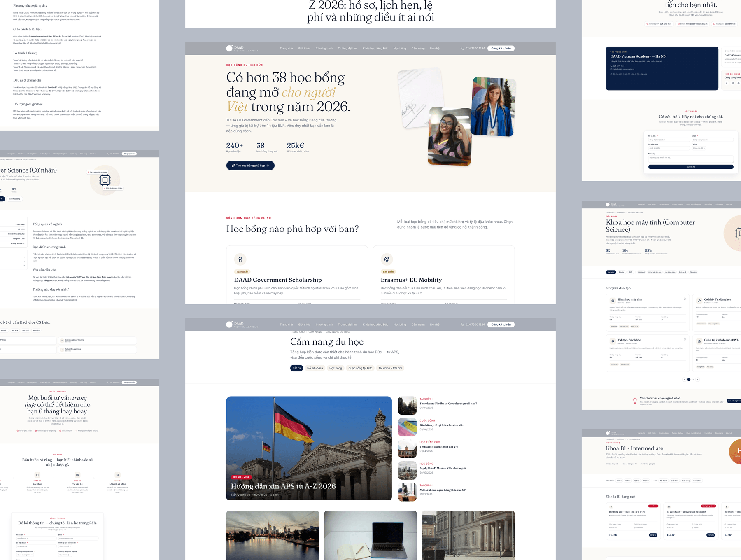The height and width of the screenshot is (560, 741).
Task: Click the DAAD logo on the scholarship page navbar
Action: [242, 48]
